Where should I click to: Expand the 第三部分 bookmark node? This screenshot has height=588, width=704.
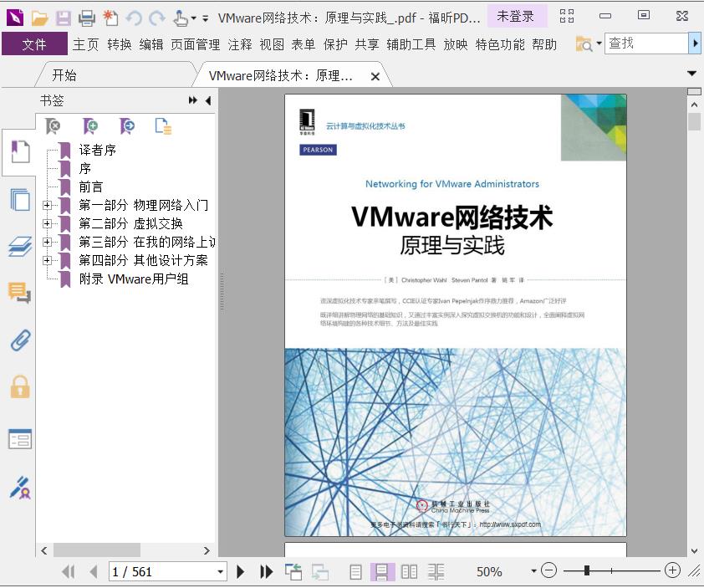tap(47, 242)
